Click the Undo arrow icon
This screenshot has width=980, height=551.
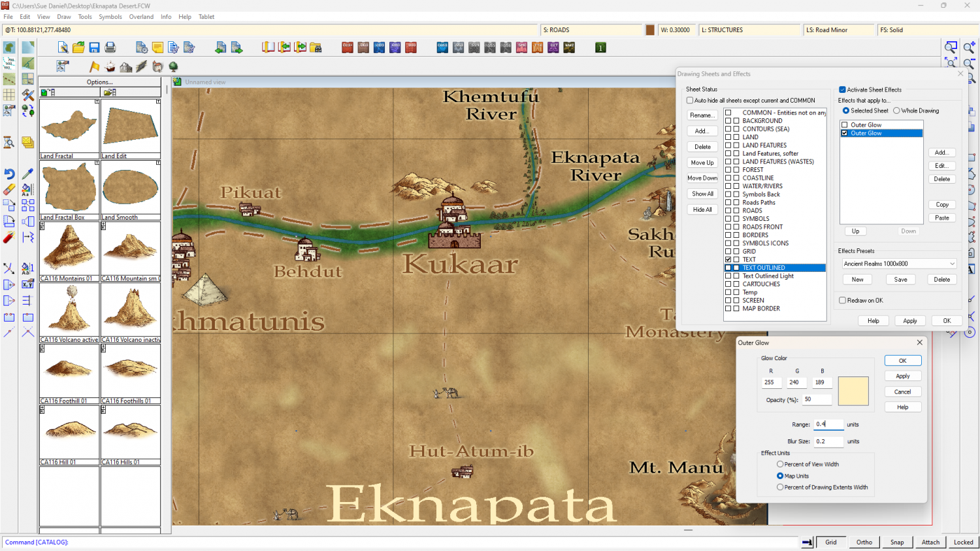(9, 174)
